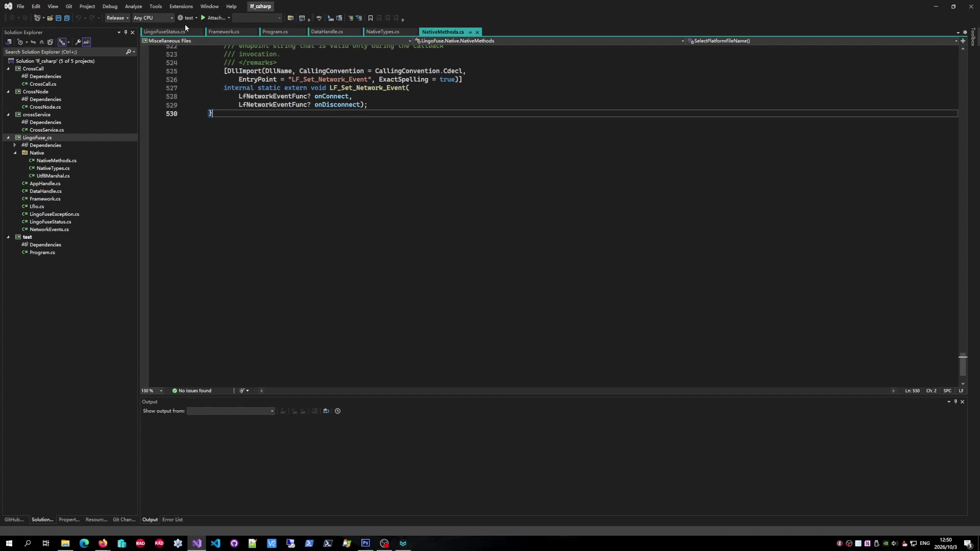The image size is (980, 551).
Task: Toggle keep-open pin on NativeMethods.cs tab
Action: (470, 32)
